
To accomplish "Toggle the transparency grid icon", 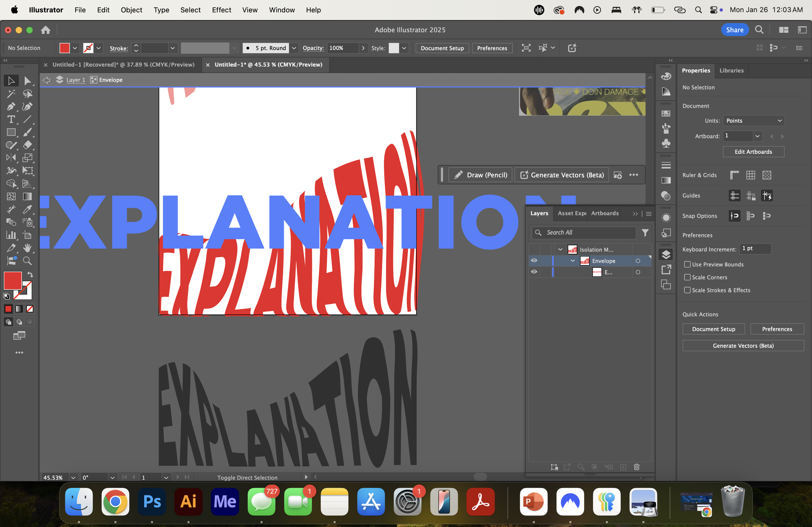I will (767, 175).
